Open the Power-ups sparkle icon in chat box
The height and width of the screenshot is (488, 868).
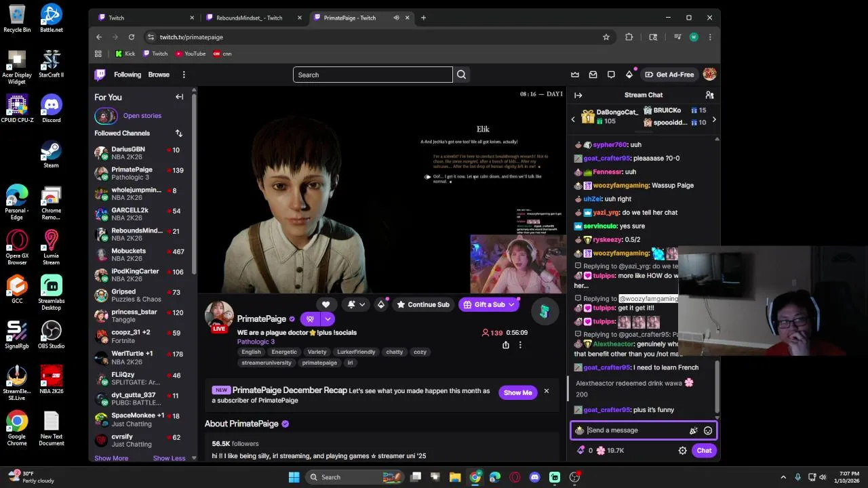(693, 430)
